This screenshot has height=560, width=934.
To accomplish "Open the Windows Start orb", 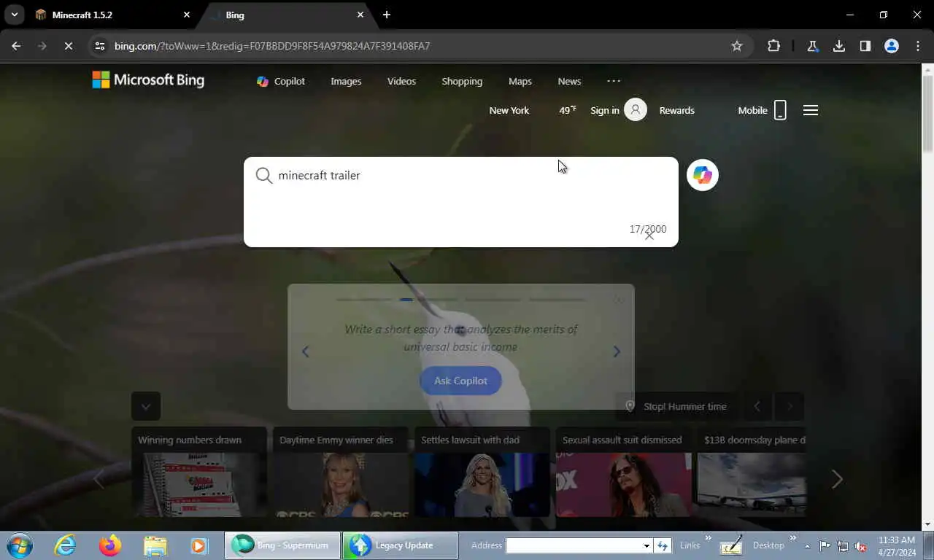I will click(x=19, y=545).
